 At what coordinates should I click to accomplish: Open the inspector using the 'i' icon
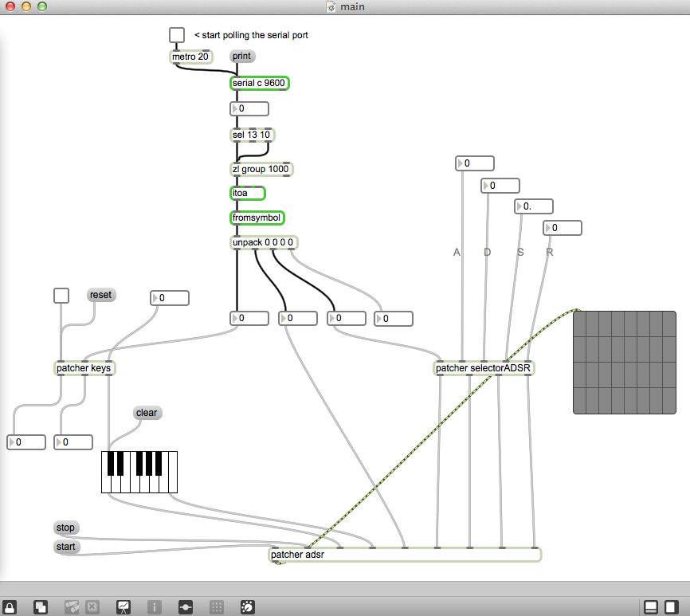coord(154,607)
